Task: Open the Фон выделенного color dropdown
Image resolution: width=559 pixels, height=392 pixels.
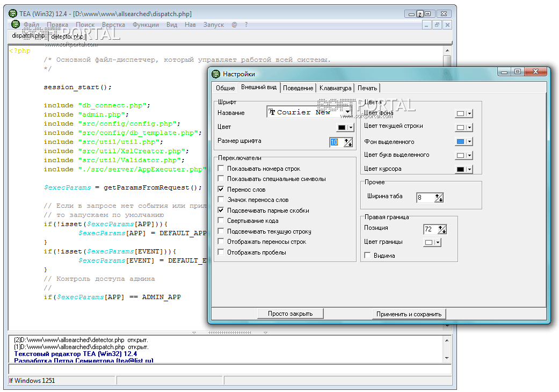Action: pyautogui.click(x=469, y=142)
